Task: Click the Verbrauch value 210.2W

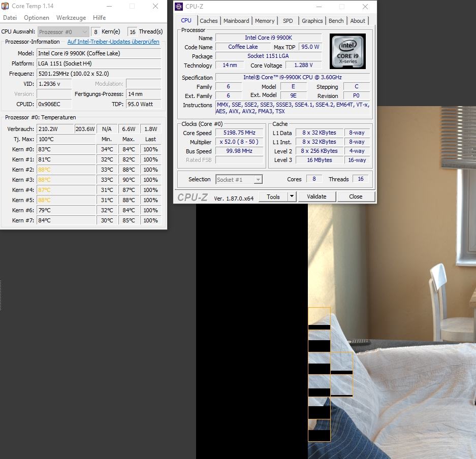Action: click(55, 129)
